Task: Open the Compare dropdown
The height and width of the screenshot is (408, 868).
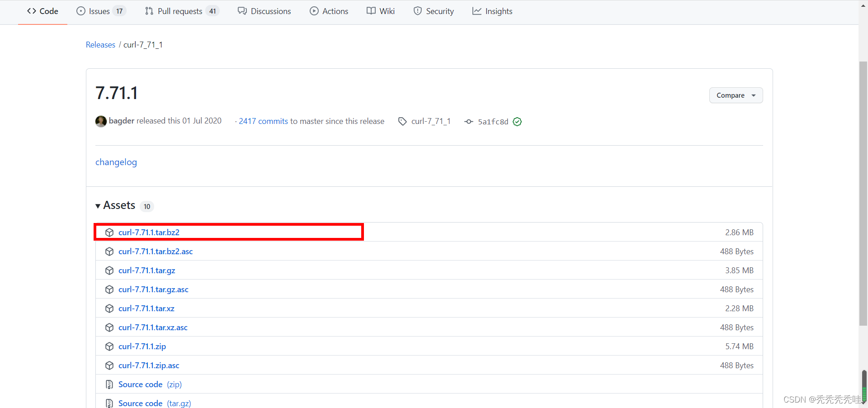Action: point(736,95)
